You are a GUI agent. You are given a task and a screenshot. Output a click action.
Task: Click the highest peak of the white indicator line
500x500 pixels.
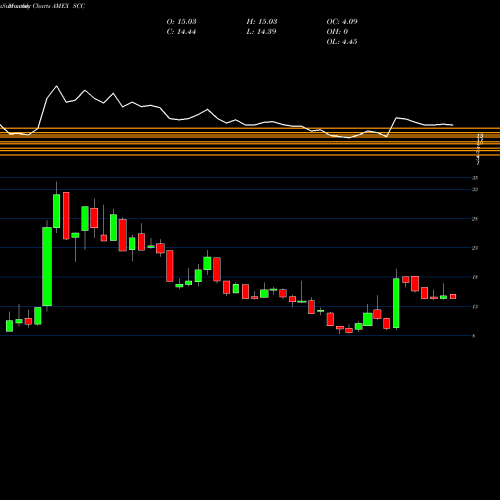point(56,86)
